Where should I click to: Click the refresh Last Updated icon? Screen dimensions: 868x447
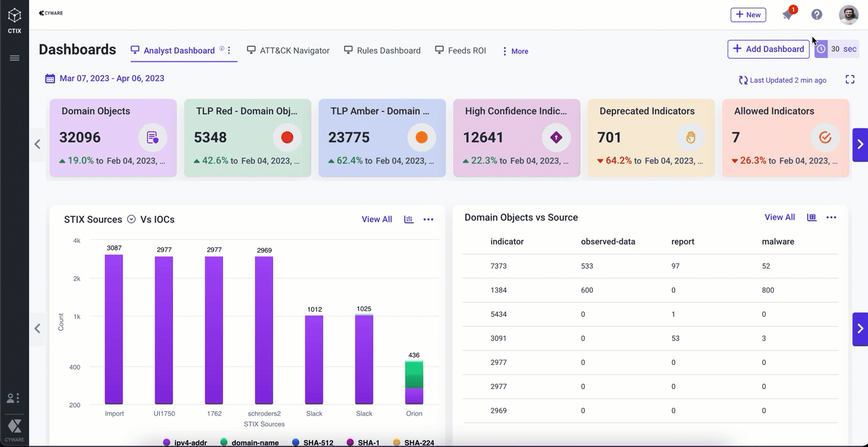point(743,80)
